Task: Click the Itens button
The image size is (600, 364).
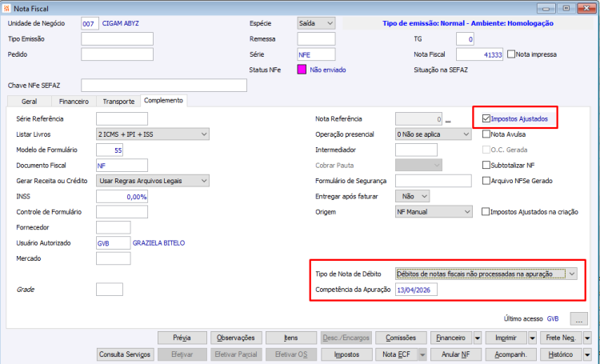Action: (x=291, y=338)
